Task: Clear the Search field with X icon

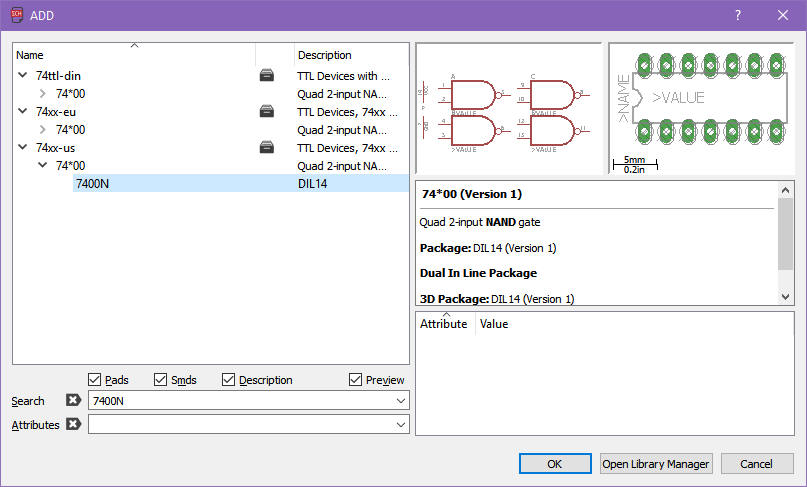Action: (x=73, y=401)
